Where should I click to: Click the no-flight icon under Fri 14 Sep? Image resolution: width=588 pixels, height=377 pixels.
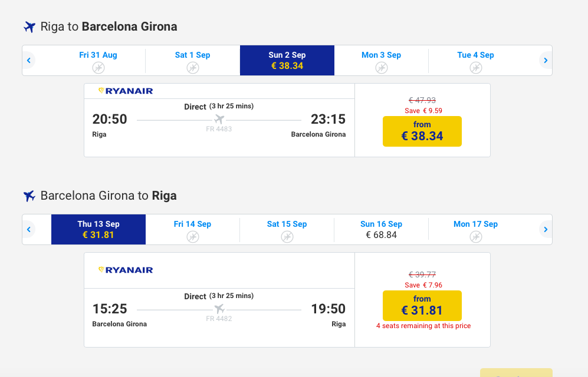193,237
